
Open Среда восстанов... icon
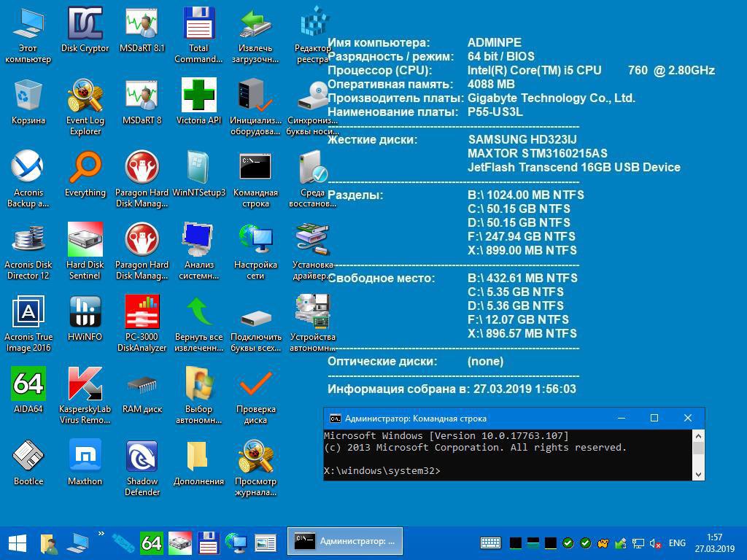[312, 179]
